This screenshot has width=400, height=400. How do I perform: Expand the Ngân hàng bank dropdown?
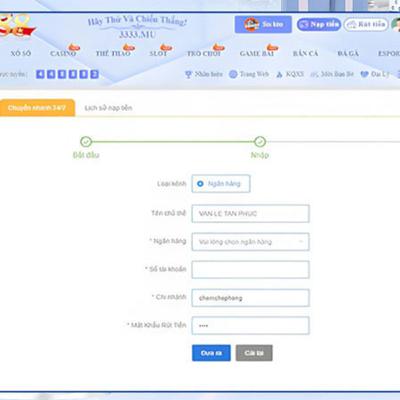250,242
